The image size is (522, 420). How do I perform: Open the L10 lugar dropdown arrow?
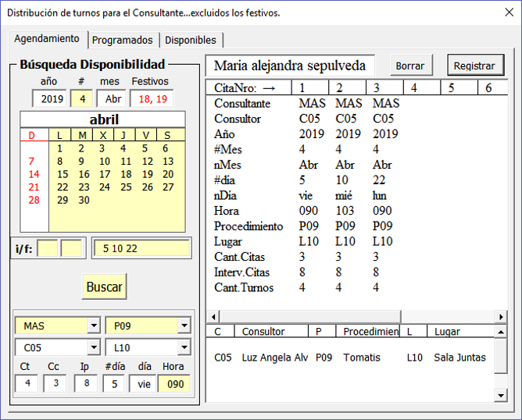[x=184, y=347]
